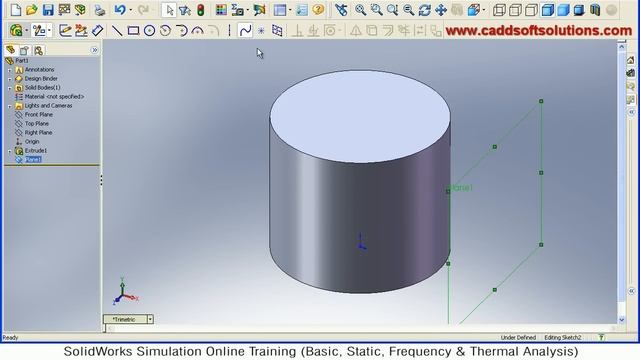
Task: Expand the Sketch flyout dropdown arrow
Action: 49,30
